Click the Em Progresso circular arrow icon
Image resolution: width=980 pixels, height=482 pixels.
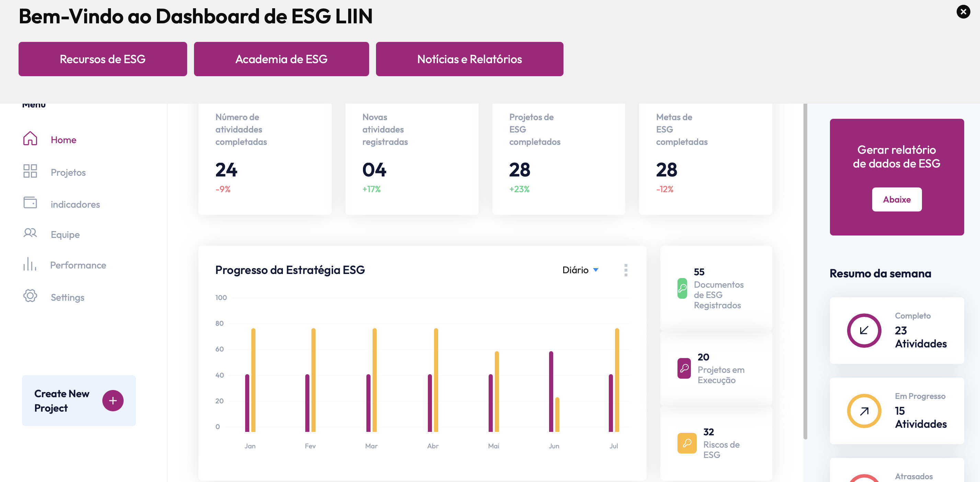coord(864,411)
